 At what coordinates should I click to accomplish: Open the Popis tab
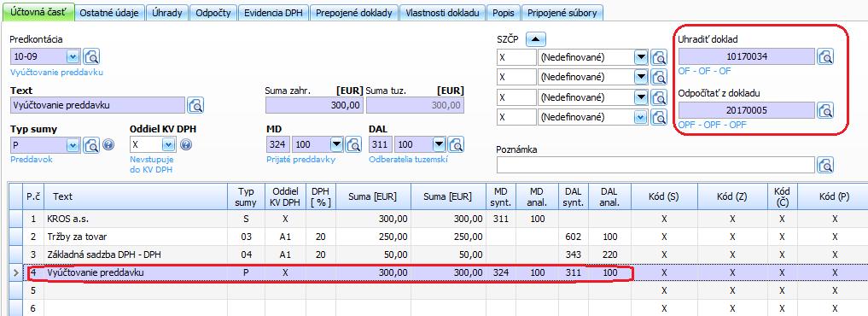tap(504, 13)
